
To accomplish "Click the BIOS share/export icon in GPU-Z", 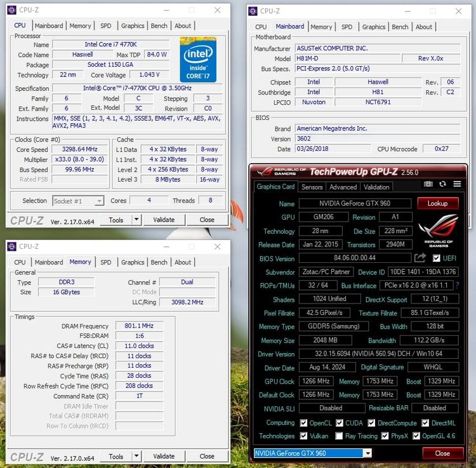I will pos(420,258).
